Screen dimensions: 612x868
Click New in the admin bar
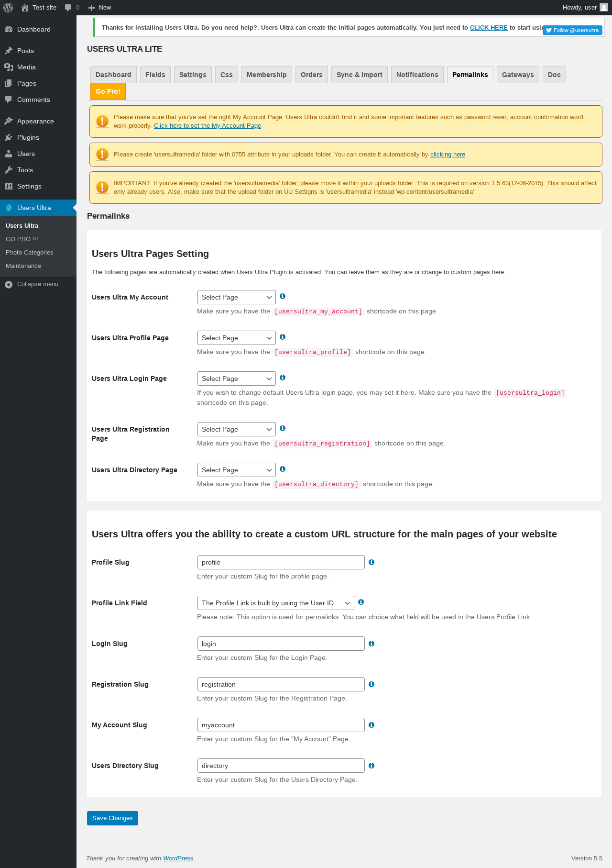(99, 8)
